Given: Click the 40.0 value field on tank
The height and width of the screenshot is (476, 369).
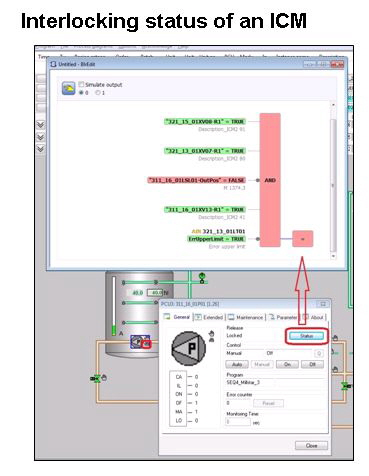Looking at the screenshot, I should click(x=155, y=293).
